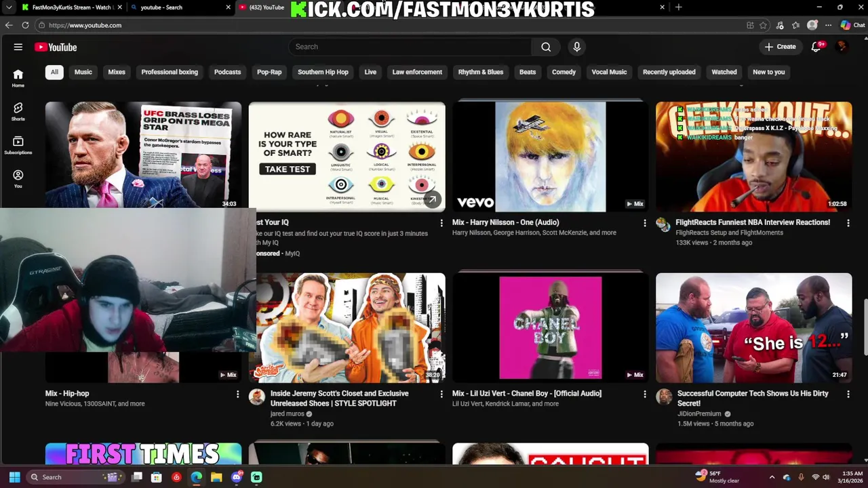The image size is (868, 488).
Task: Select the Mixes filter chip
Action: (117, 72)
